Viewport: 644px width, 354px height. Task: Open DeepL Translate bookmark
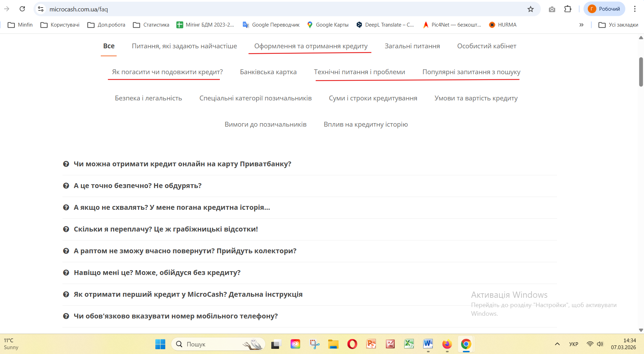[385, 25]
